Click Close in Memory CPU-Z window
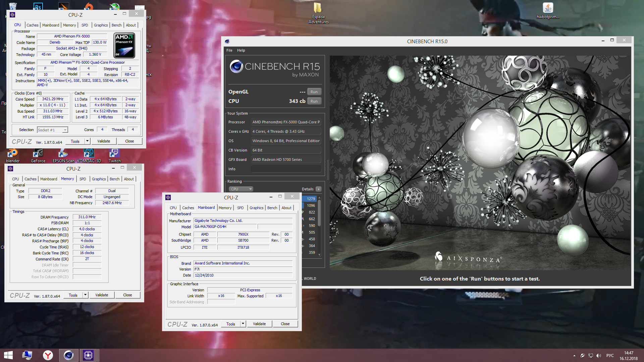The width and height of the screenshot is (644, 362). [x=127, y=295]
